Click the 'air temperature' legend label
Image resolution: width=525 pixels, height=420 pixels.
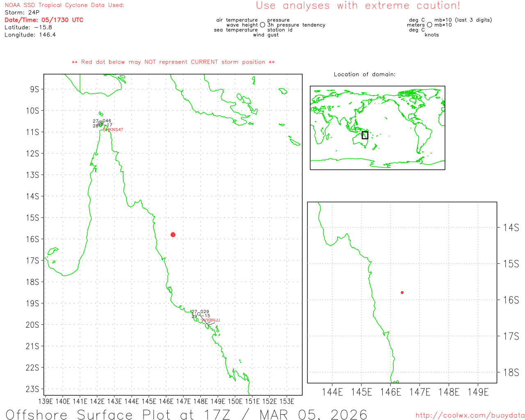237,20
